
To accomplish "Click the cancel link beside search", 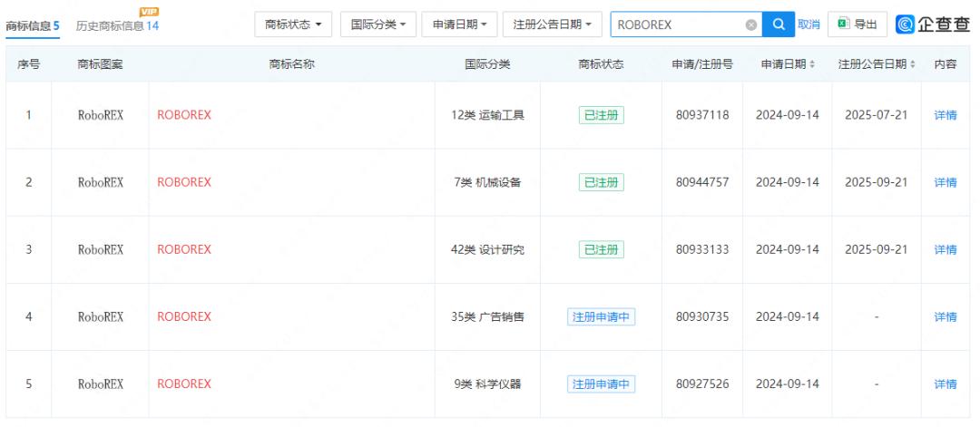I will (808, 24).
